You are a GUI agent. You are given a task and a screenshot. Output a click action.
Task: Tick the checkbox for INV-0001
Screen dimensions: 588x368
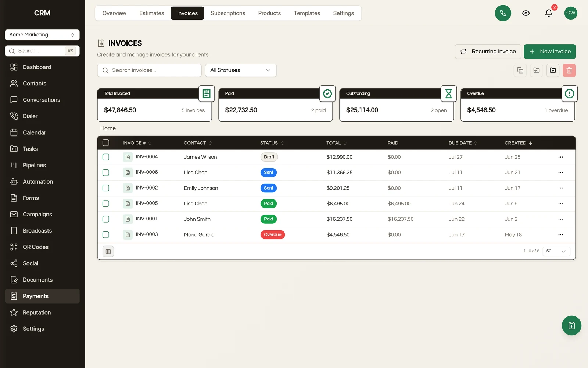coord(106,219)
